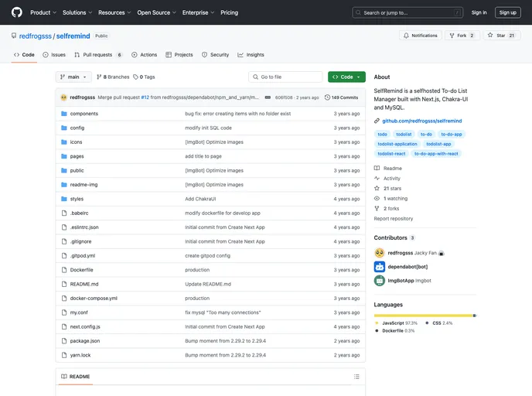Screen dimensions: 532x396
Task: Expand the Solutions menu
Action: coord(77,12)
